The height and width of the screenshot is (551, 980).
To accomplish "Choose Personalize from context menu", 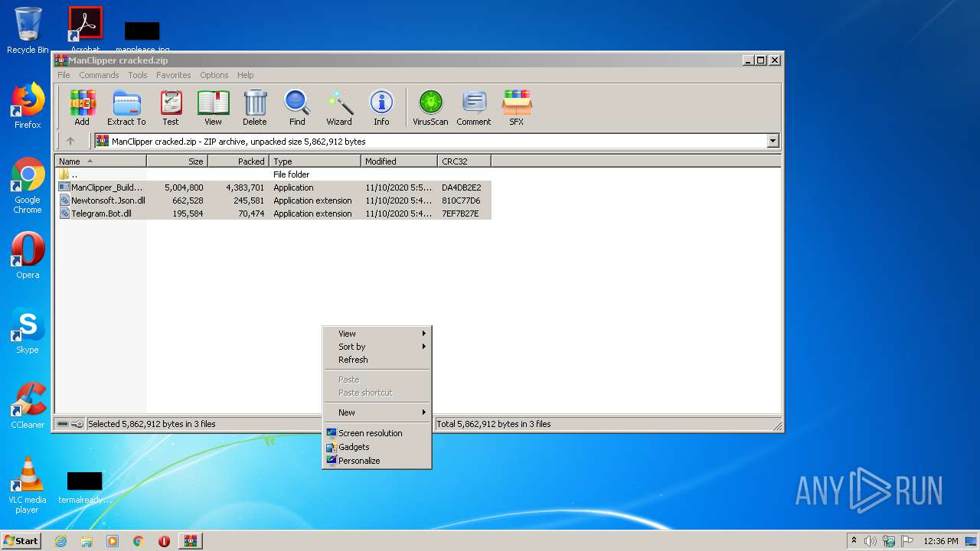I will [377, 461].
